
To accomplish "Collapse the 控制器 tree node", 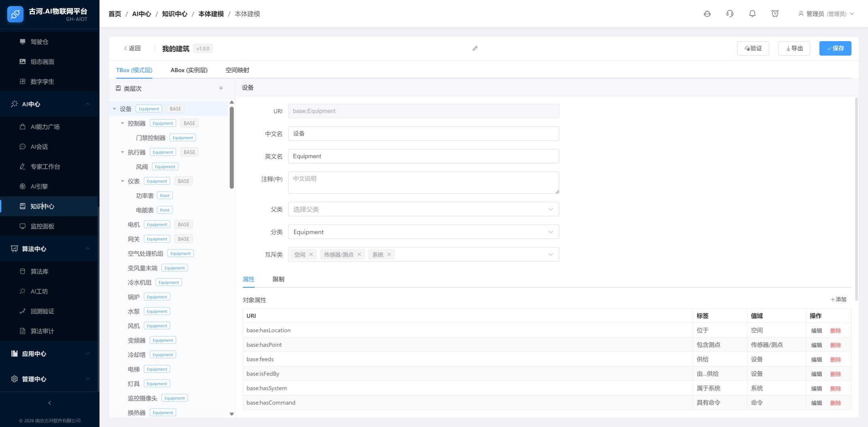I will pos(123,123).
